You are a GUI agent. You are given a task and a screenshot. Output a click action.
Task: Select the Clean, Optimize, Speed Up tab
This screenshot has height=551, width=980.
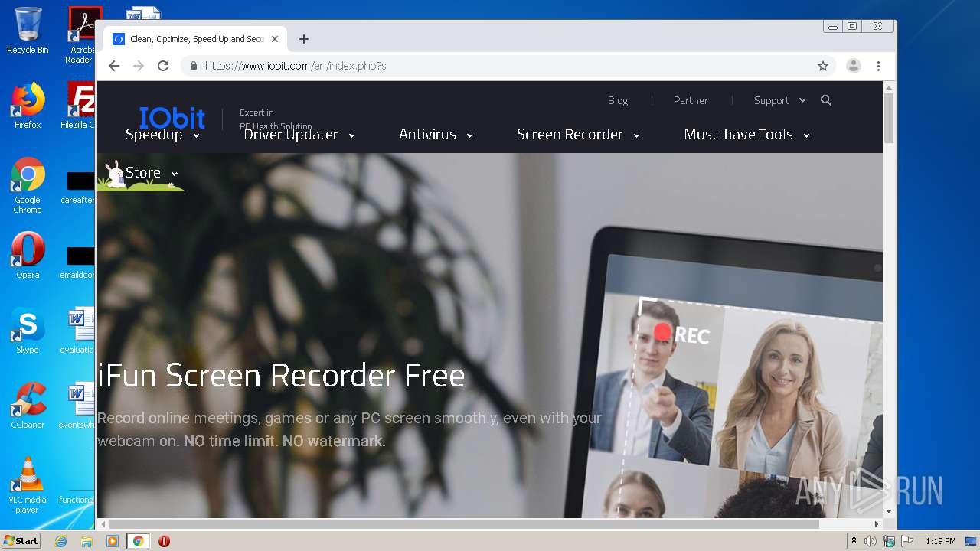[196, 39]
